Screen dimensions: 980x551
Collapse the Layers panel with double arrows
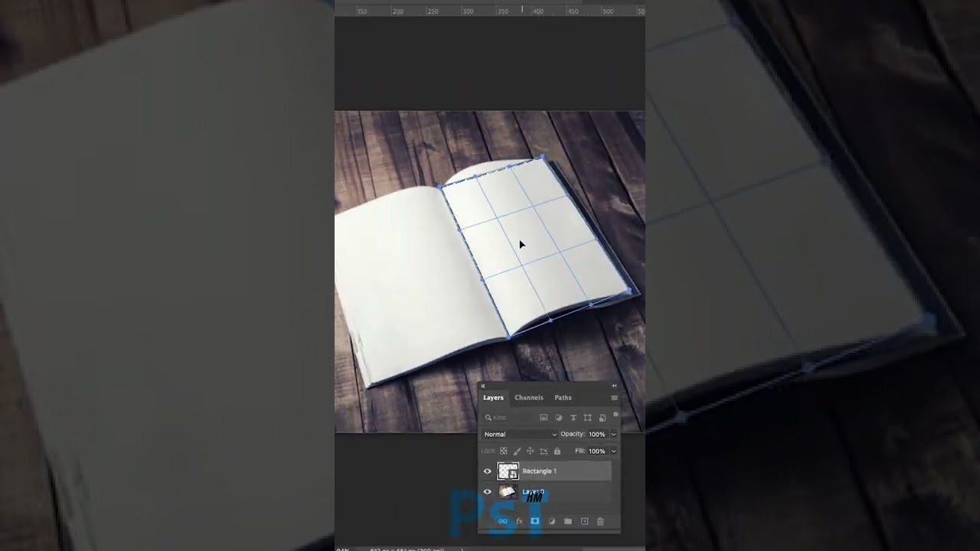614,386
